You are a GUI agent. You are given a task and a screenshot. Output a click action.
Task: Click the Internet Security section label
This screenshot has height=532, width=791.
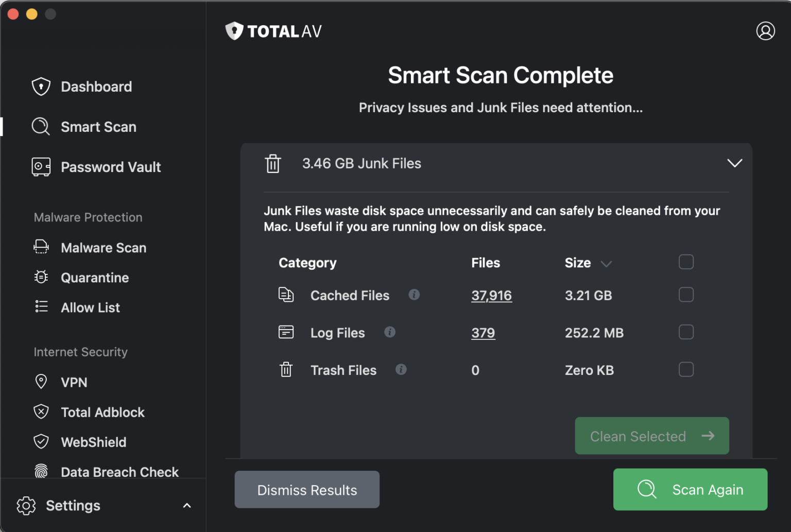(80, 352)
